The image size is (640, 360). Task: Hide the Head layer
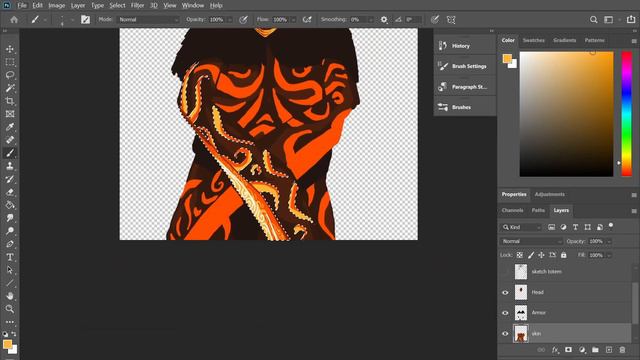[x=505, y=293]
